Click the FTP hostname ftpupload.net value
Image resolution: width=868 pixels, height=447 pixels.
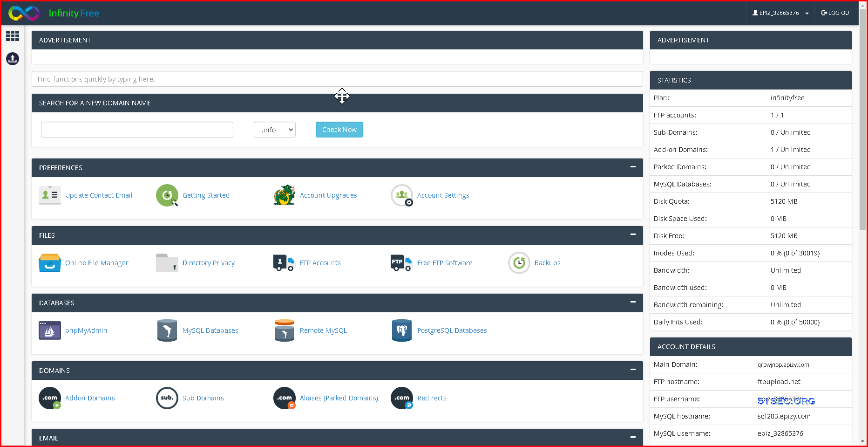click(x=779, y=382)
